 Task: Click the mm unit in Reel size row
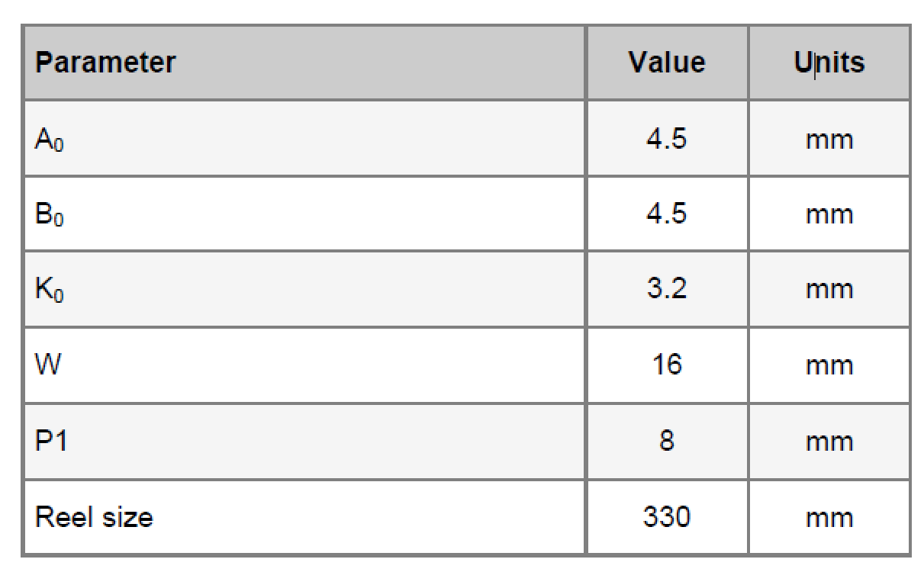(x=829, y=519)
